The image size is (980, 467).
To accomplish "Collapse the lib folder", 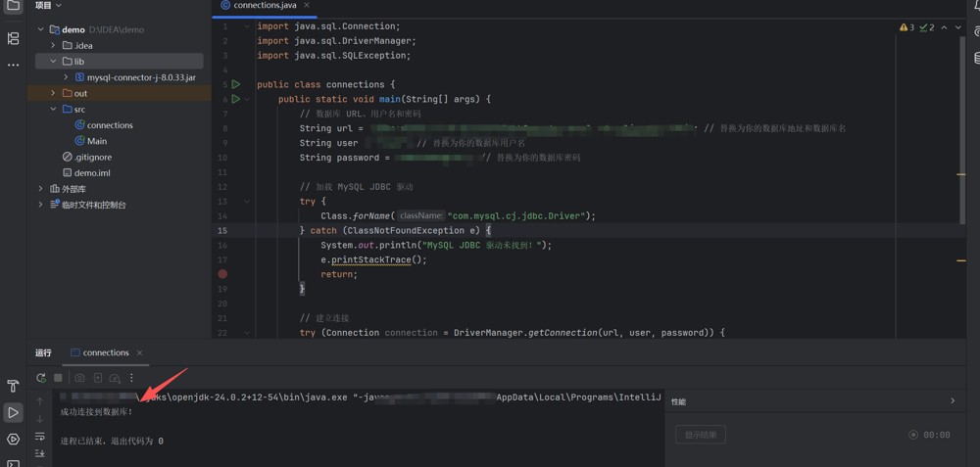I will point(53,61).
